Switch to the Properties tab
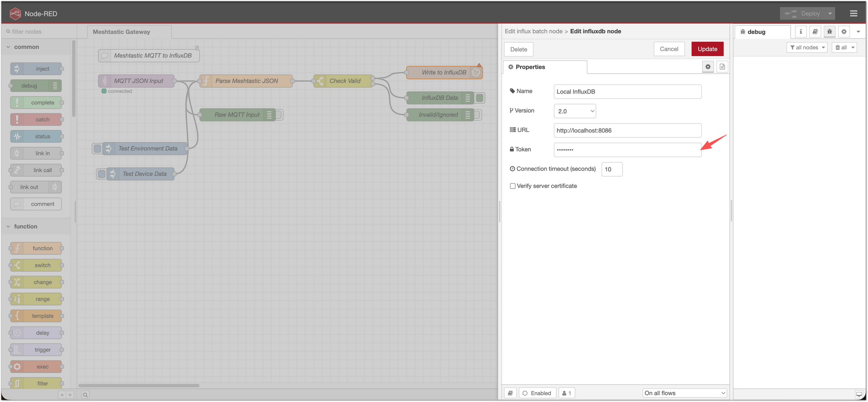The height and width of the screenshot is (402, 868). [x=530, y=67]
